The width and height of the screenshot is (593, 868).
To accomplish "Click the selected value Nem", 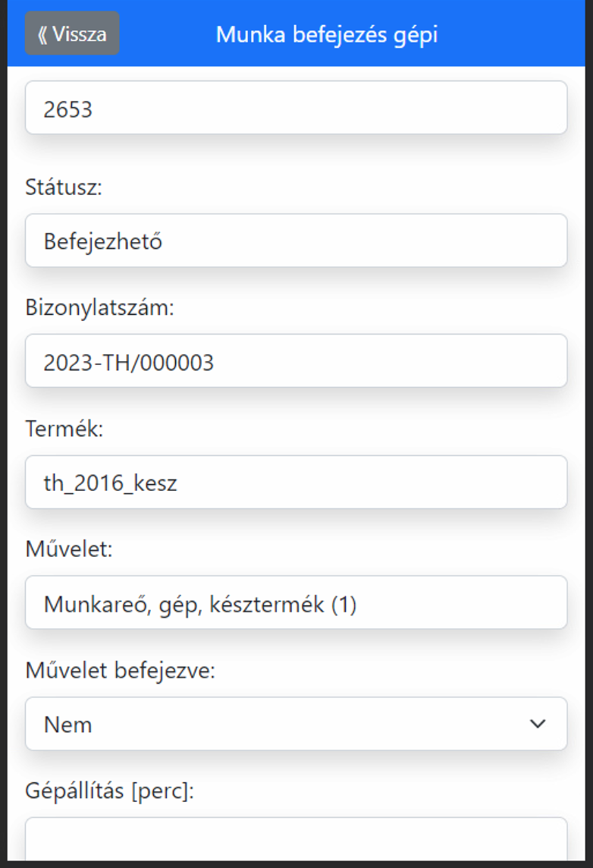I will (68, 725).
